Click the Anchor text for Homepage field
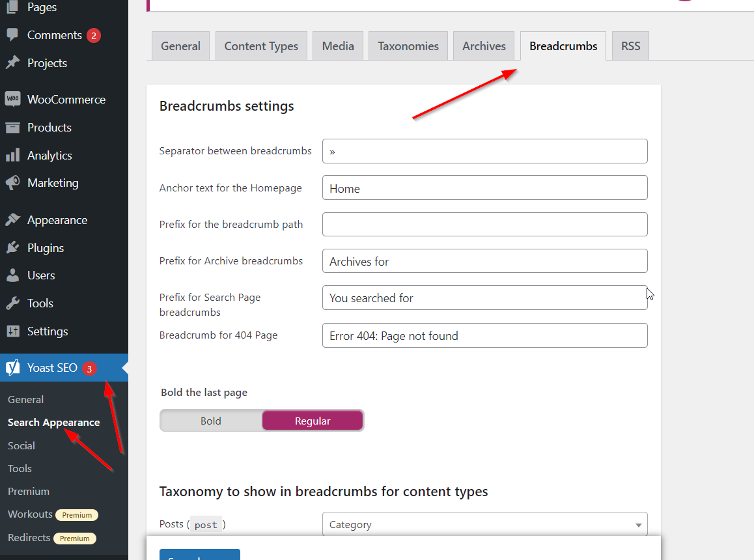This screenshot has width=754, height=560. tap(484, 188)
